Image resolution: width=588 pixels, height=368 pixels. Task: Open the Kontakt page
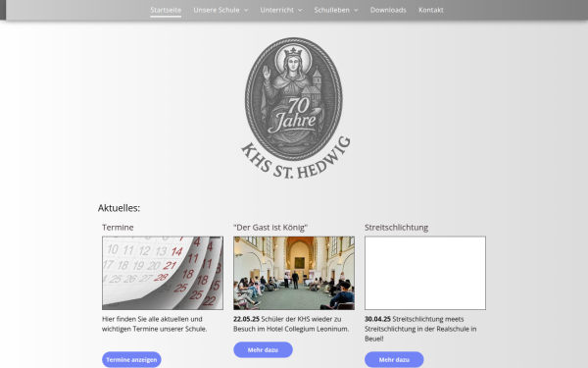click(431, 10)
